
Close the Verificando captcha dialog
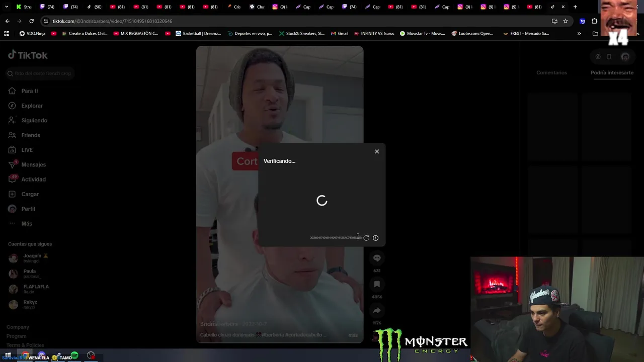point(377,151)
